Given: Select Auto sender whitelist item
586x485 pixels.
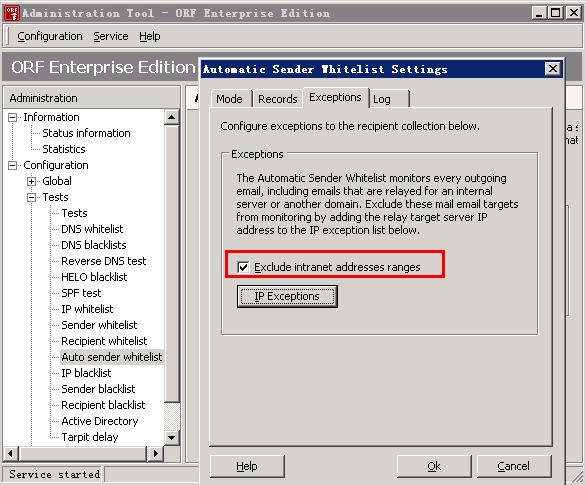Looking at the screenshot, I should point(112,357).
